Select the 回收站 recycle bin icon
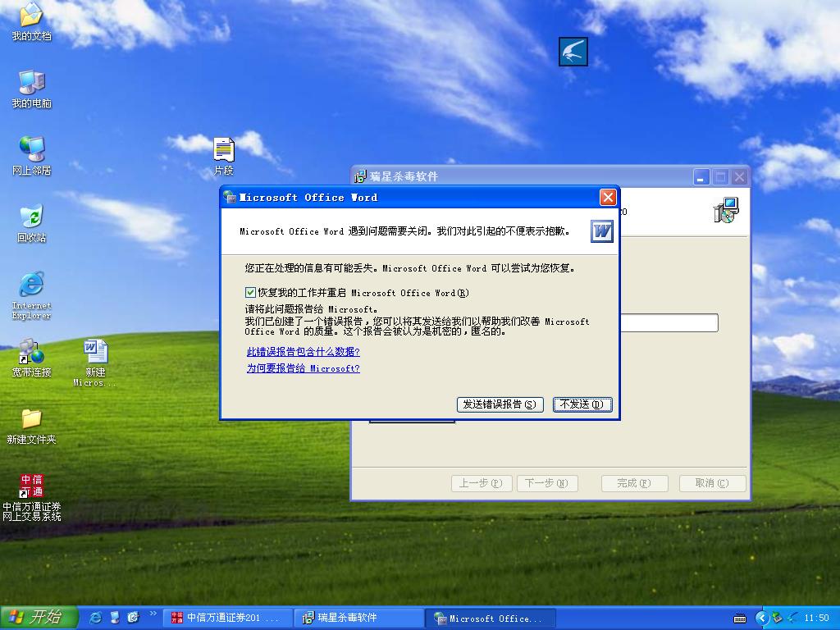The height and width of the screenshot is (630, 840). pyautogui.click(x=32, y=223)
